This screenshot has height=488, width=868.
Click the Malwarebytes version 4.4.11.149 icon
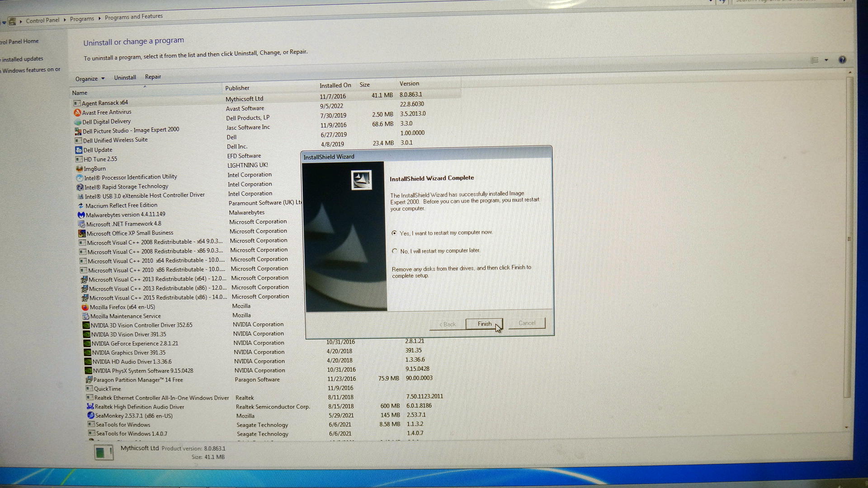point(81,215)
